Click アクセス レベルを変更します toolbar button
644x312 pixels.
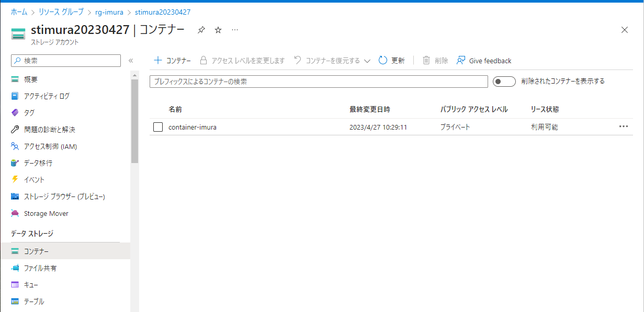click(x=242, y=61)
